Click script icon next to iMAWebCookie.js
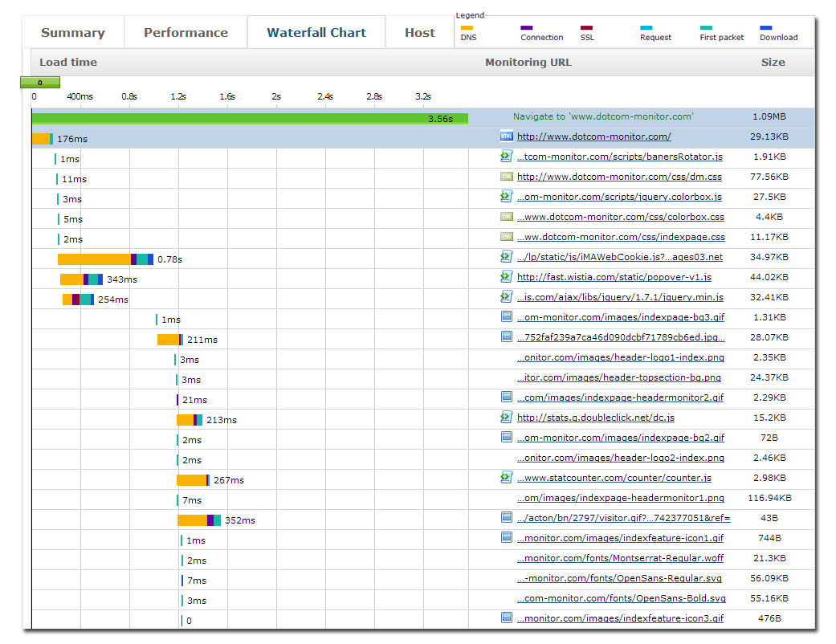836x644 pixels. tap(507, 256)
